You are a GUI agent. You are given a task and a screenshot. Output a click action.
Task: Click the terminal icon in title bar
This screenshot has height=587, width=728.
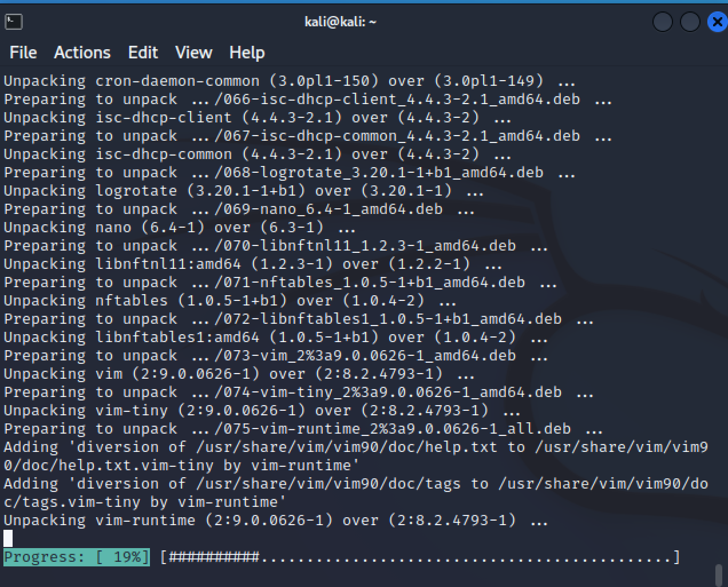point(13,22)
